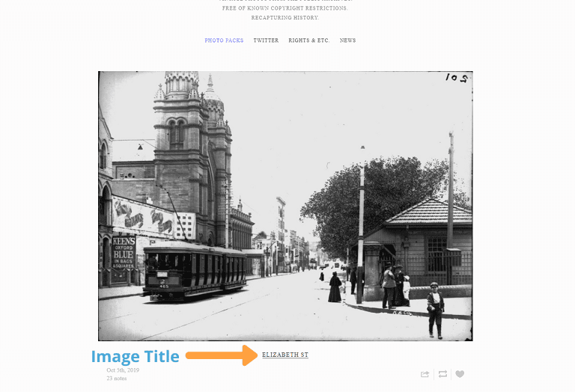Click the Oct 5th, 2019 post date
The height and width of the screenshot is (392, 575).
coord(123,370)
